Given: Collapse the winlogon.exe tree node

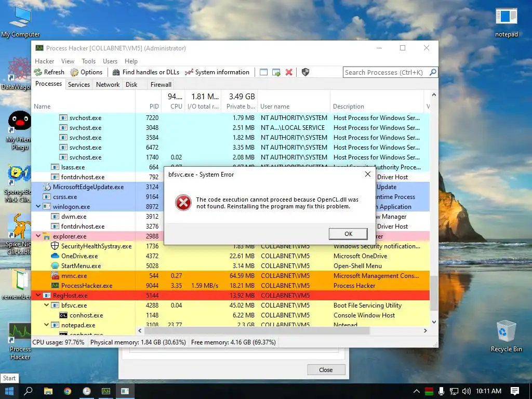Looking at the screenshot, I should (38, 206).
